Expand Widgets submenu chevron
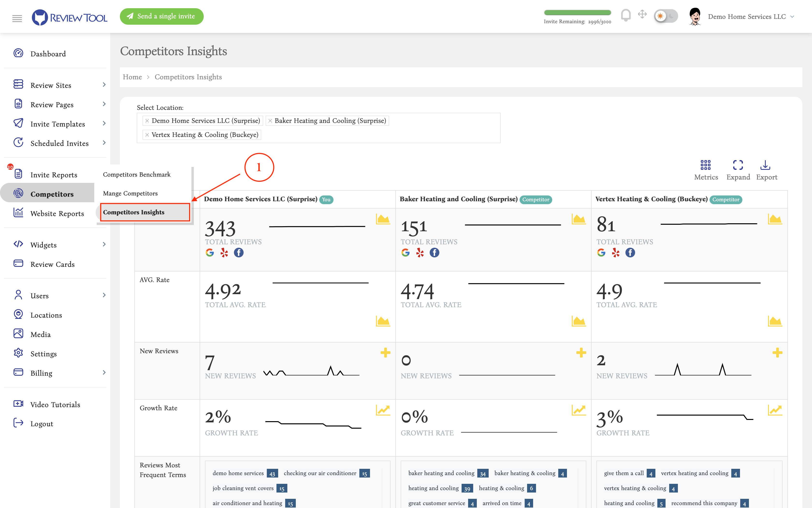The width and height of the screenshot is (812, 508). click(104, 244)
